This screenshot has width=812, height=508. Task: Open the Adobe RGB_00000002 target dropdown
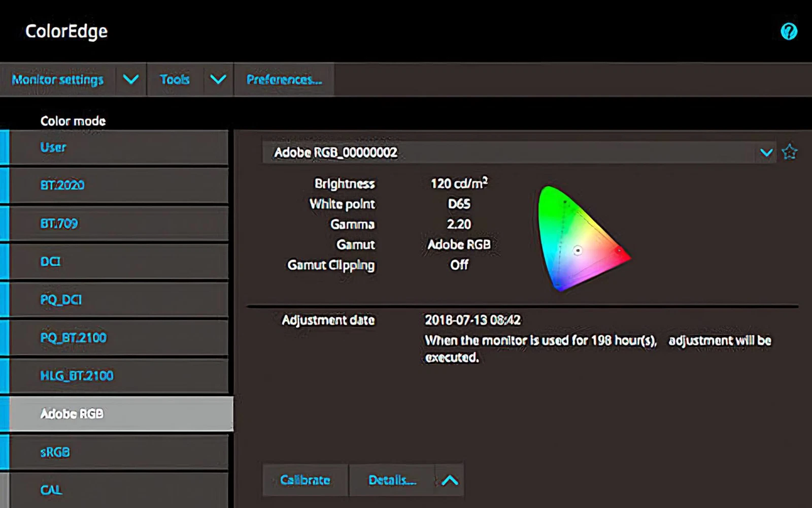pyautogui.click(x=766, y=152)
